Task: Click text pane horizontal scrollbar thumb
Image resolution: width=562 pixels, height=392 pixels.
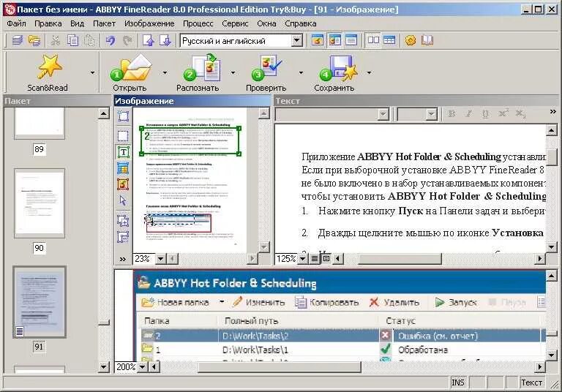Action: coord(400,258)
